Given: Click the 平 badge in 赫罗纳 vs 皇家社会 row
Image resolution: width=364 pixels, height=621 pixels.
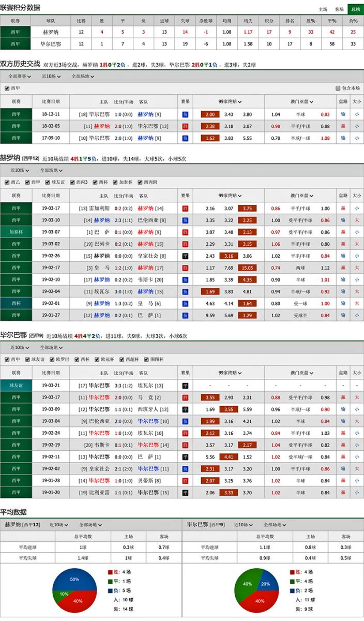Looking at the screenshot, I should pyautogui.click(x=185, y=256).
